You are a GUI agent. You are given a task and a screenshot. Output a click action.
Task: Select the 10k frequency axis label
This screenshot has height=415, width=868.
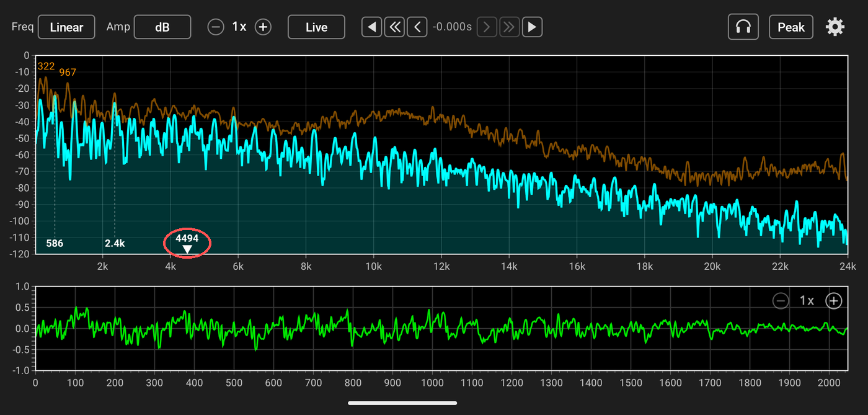[x=373, y=267]
